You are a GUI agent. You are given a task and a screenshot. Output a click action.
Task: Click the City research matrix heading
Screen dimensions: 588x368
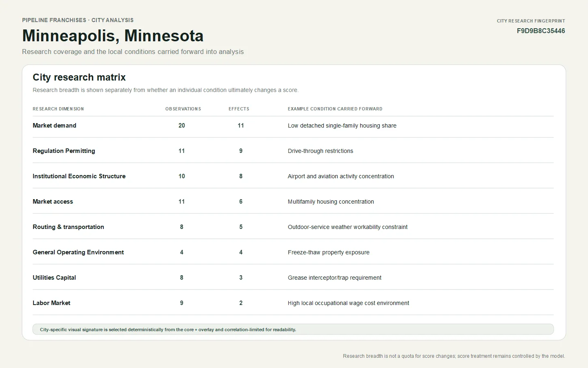point(79,77)
